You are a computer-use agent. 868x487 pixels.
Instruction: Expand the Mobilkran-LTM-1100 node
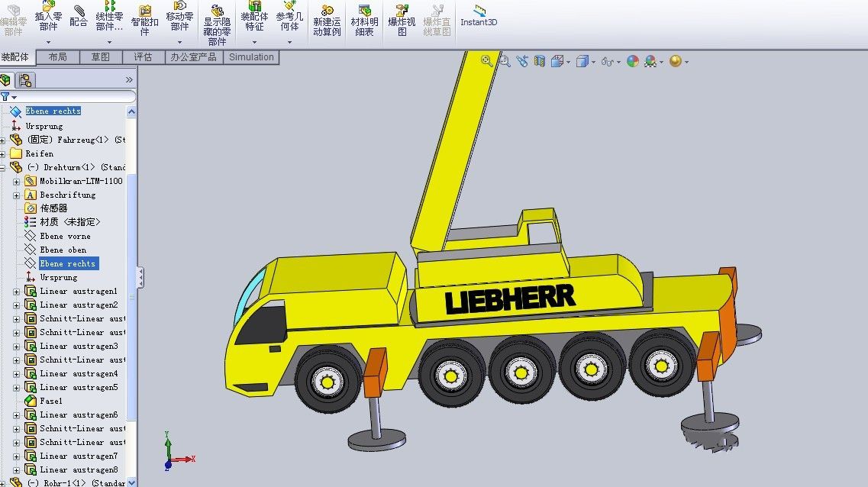pos(17,182)
